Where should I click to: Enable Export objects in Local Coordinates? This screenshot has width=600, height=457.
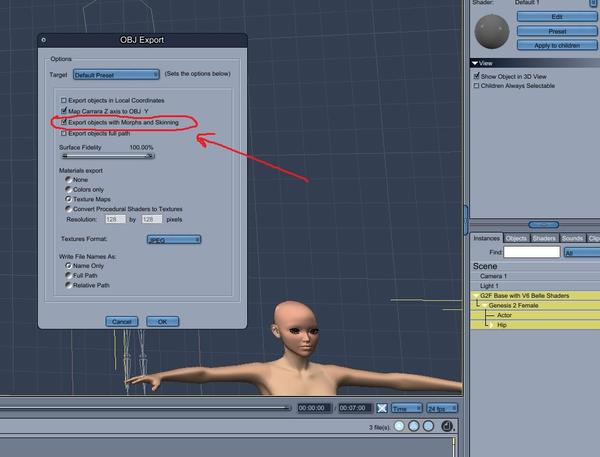pos(64,100)
